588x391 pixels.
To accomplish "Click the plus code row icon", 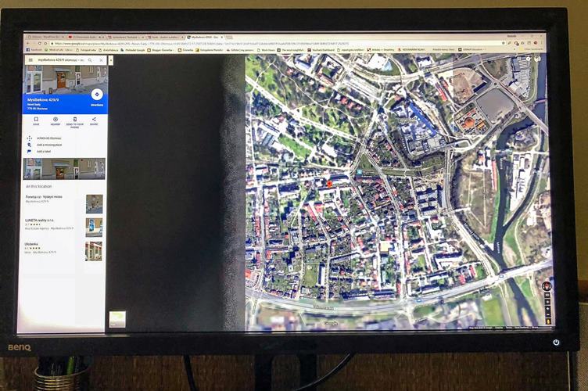I will 29,138.
